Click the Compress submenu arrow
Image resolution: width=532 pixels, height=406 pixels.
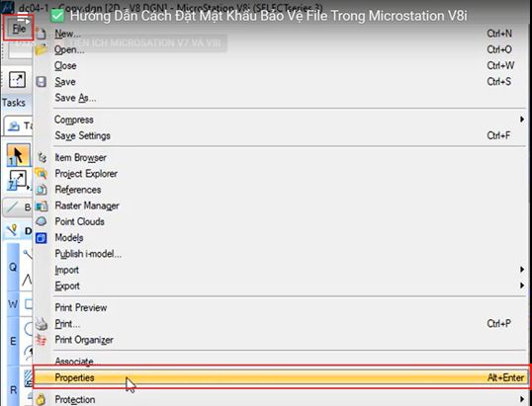click(522, 120)
